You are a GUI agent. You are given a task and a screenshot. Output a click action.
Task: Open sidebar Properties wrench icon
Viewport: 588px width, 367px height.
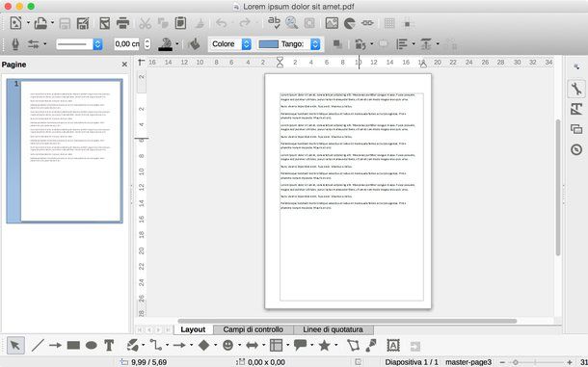click(576, 89)
